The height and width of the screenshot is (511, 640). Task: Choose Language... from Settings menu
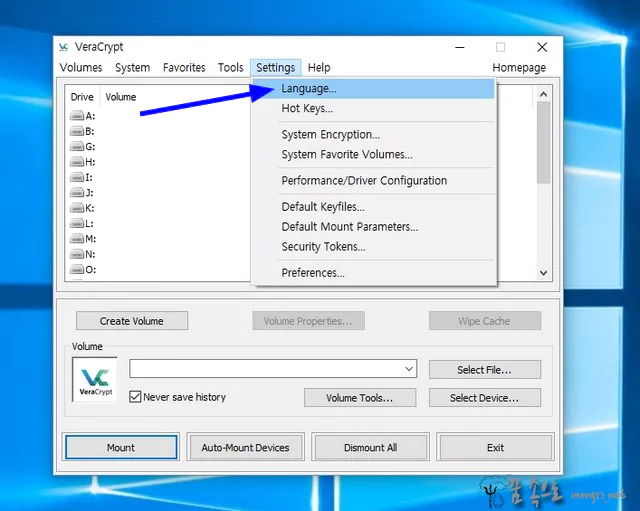pyautogui.click(x=373, y=89)
